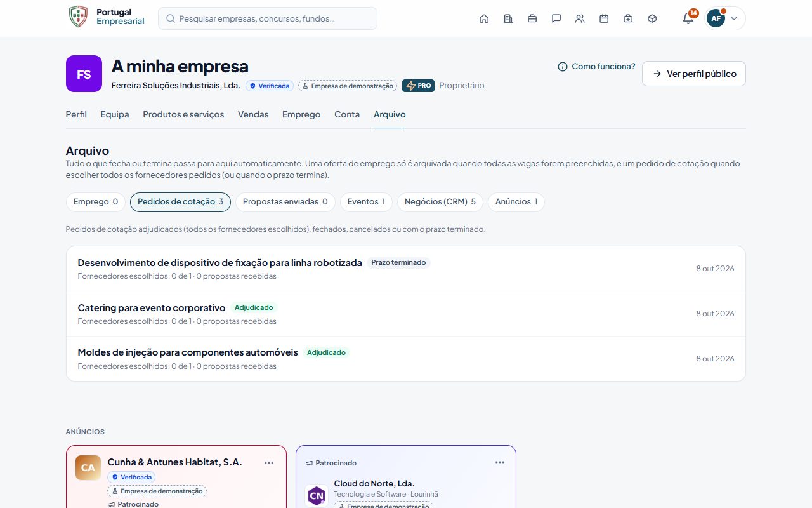Open Cunha & Antunes Habitat, S.A. ad title
The image size is (812, 508).
pyautogui.click(x=175, y=462)
